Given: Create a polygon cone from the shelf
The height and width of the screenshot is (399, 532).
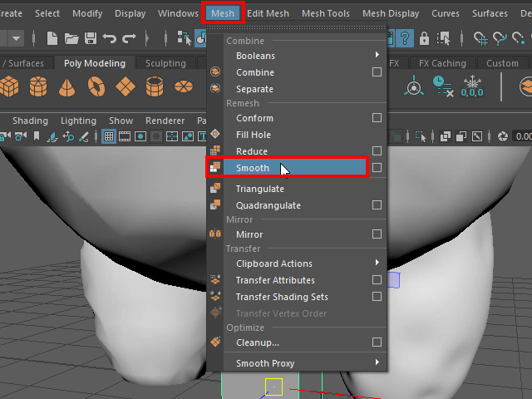Looking at the screenshot, I should pos(66,86).
